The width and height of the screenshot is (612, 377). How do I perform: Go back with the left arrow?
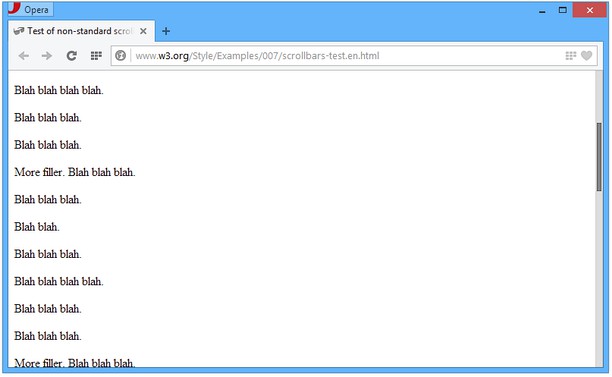[24, 56]
